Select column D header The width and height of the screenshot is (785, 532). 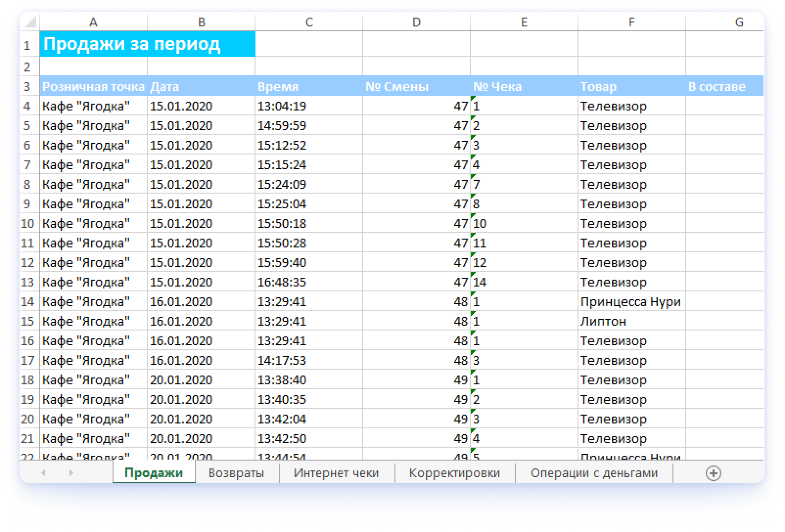coord(416,22)
